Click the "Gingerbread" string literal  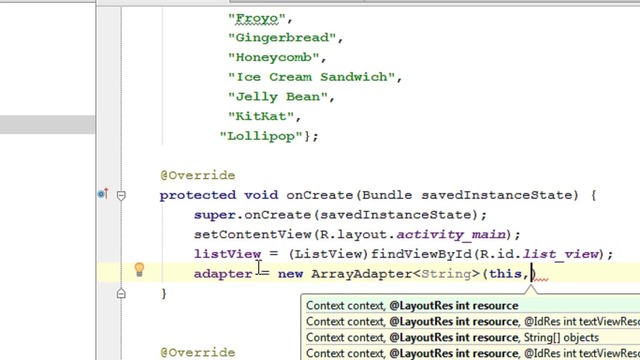click(282, 38)
